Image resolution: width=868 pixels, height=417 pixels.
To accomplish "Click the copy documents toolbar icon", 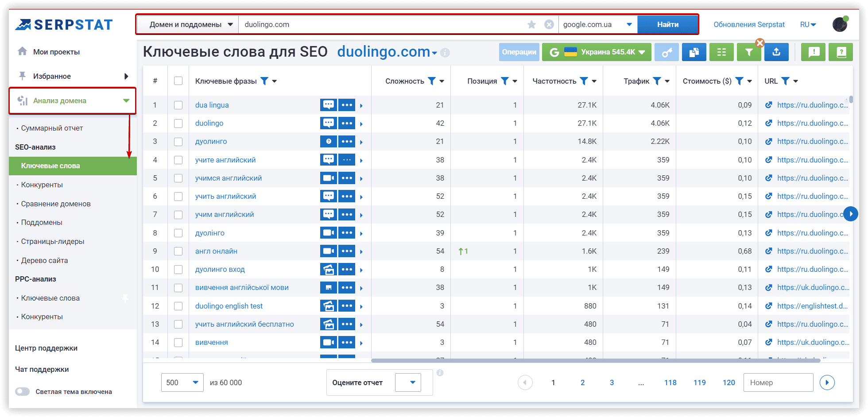I will 694,52.
